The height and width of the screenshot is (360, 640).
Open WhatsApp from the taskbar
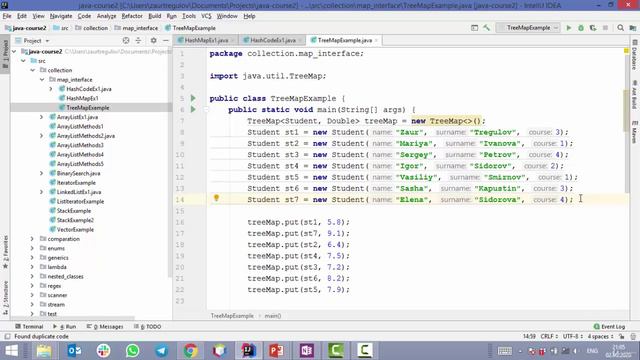132,351
